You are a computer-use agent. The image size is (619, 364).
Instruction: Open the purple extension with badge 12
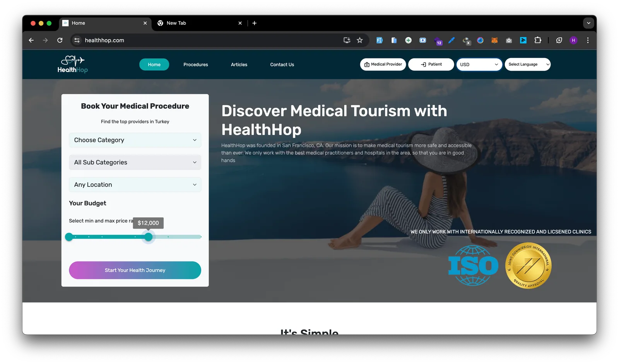(x=438, y=41)
